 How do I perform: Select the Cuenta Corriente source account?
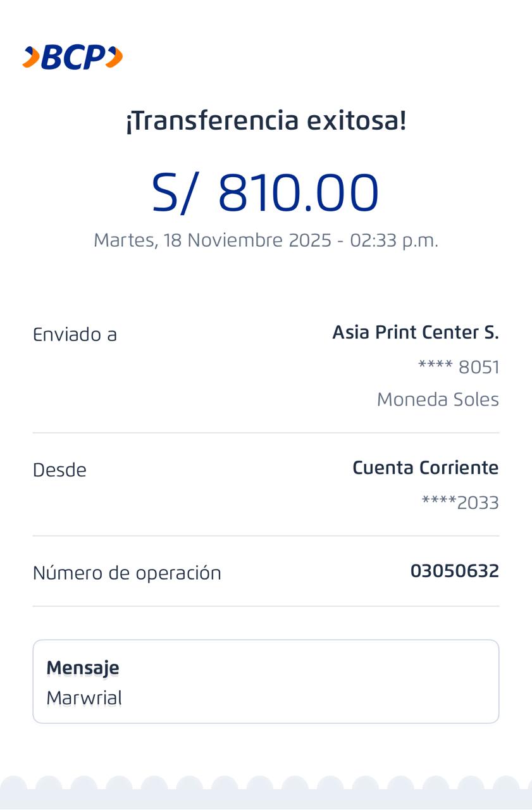pyautogui.click(x=425, y=468)
